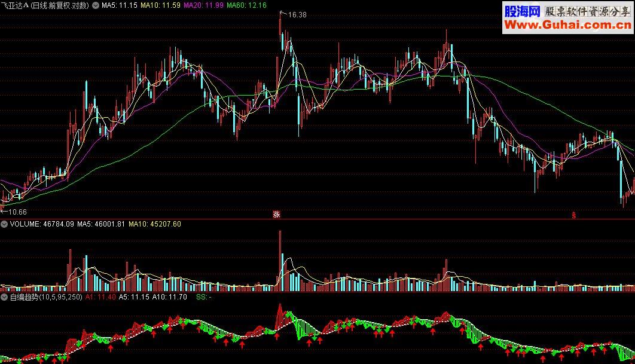The width and height of the screenshot is (635, 364).
Task: Open the main chart indicator dropdown beside 飞亚达A
Action: pos(96,5)
